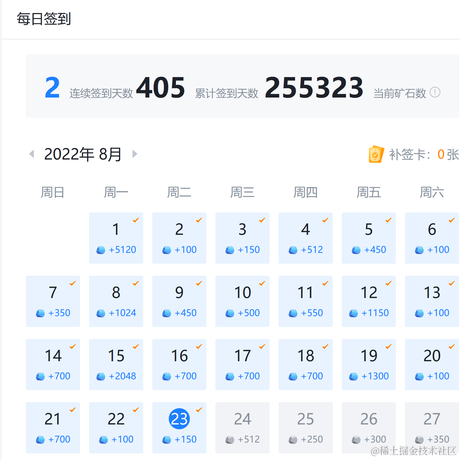Select highlighted today date 23
This screenshot has width=460, height=460.
point(179,419)
